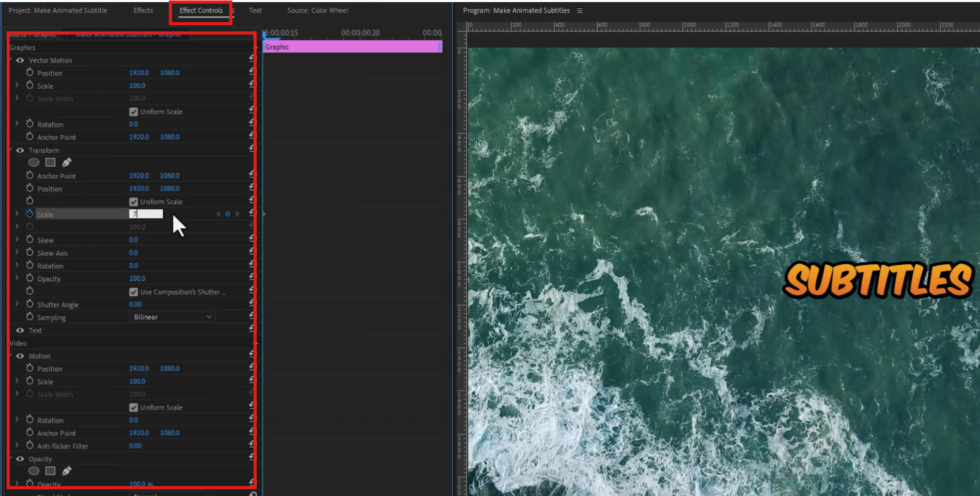This screenshot has width=980, height=496.
Task: Select the pink Graphic clip bar
Action: click(351, 47)
